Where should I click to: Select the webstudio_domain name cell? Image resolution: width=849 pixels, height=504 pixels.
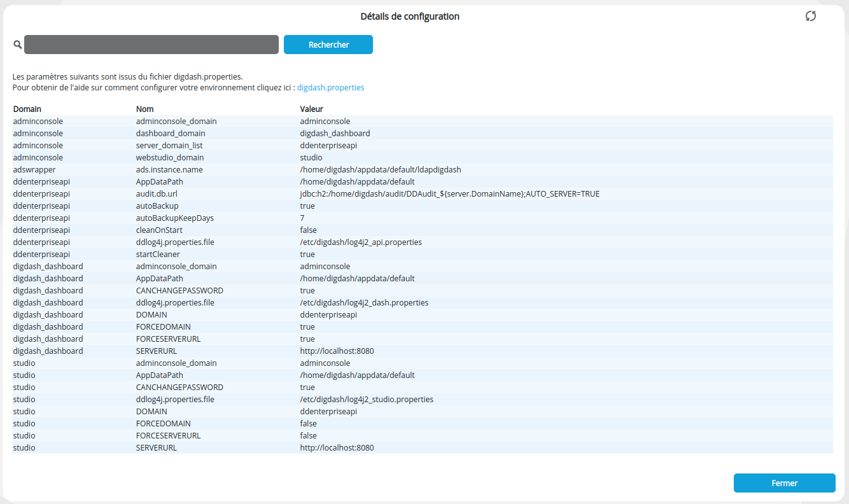(170, 158)
